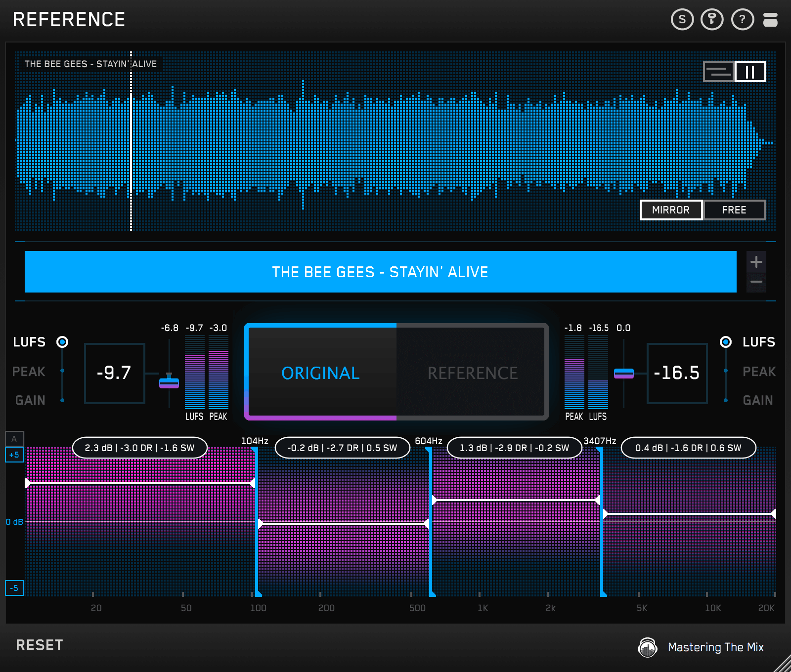Switch to horizontal stacked waveform view
This screenshot has height=672, width=791.
click(x=718, y=72)
